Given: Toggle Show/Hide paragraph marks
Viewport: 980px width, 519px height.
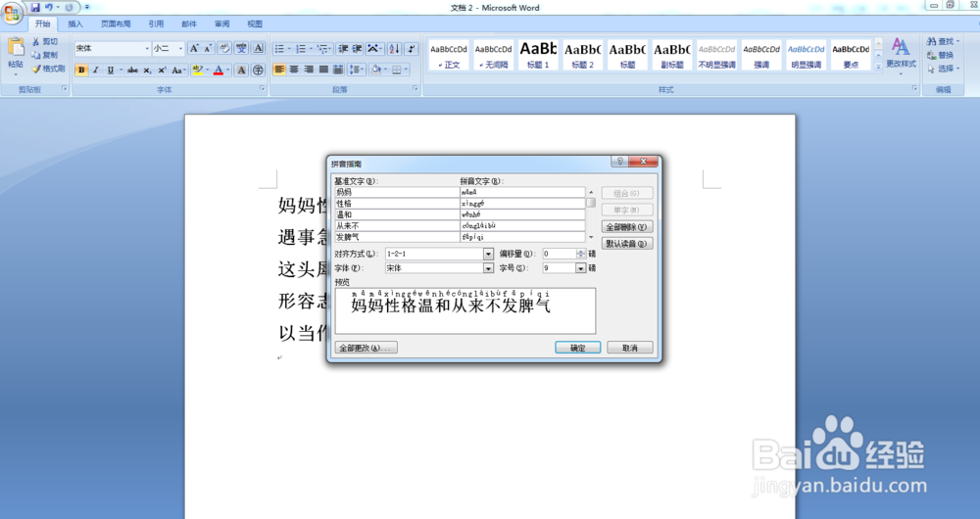Looking at the screenshot, I should tap(411, 49).
